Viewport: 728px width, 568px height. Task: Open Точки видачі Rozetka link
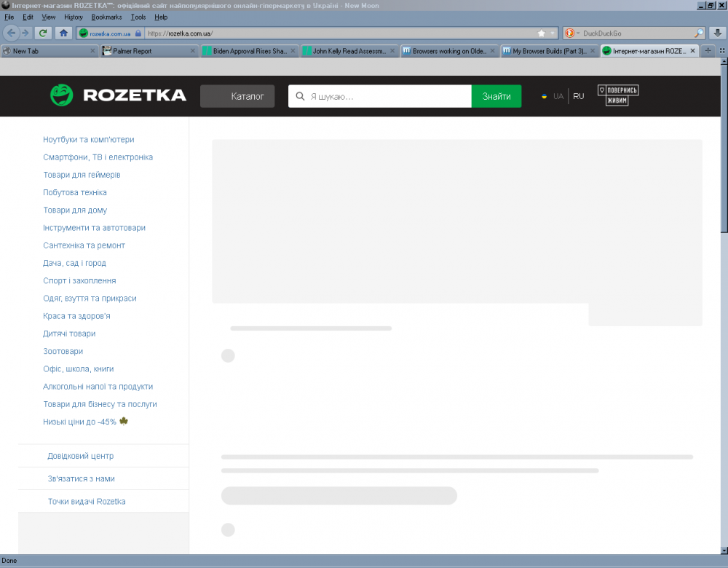[x=87, y=501]
